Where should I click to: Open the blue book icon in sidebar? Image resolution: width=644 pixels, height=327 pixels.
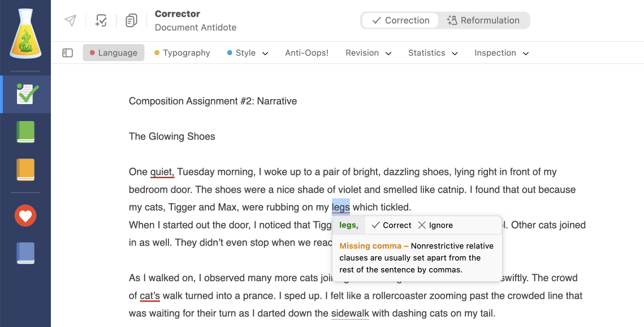click(25, 253)
